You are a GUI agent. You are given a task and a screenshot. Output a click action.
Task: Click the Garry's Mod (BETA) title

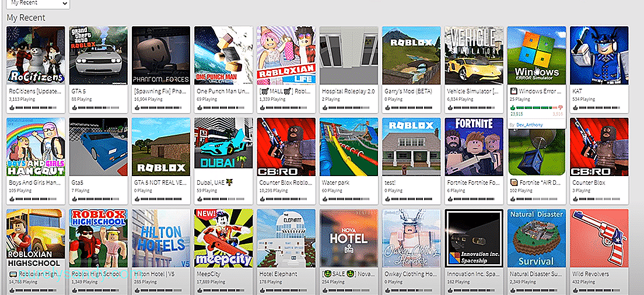tap(408, 92)
